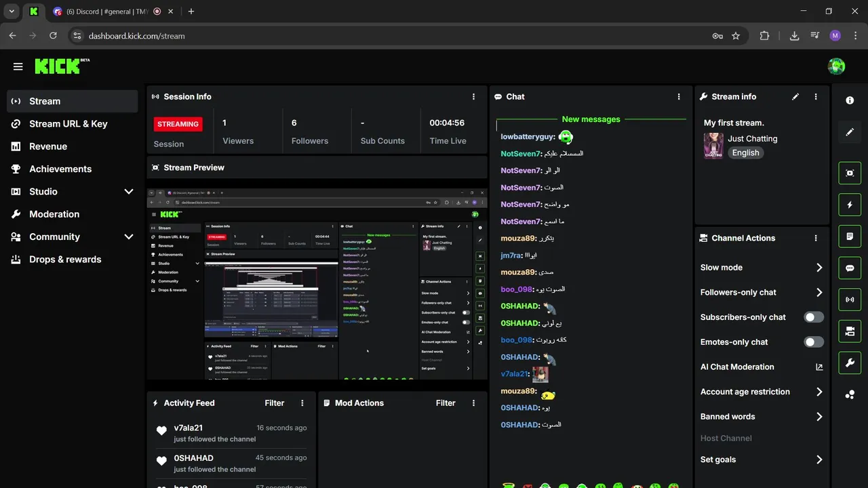868x488 pixels.
Task: Click 'Just Chatting' category text
Action: 753,139
